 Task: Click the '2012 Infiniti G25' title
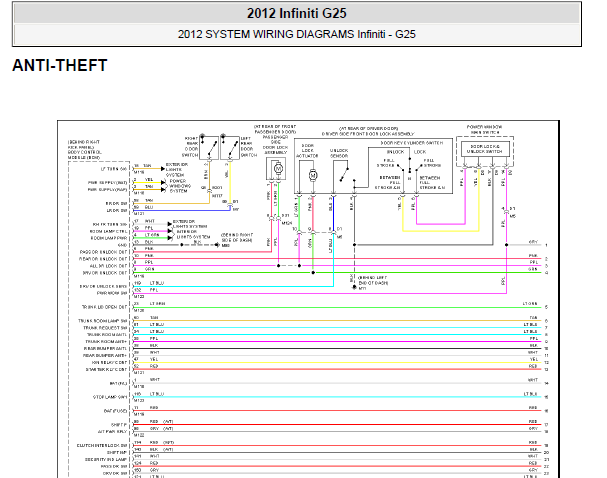[x=297, y=13]
